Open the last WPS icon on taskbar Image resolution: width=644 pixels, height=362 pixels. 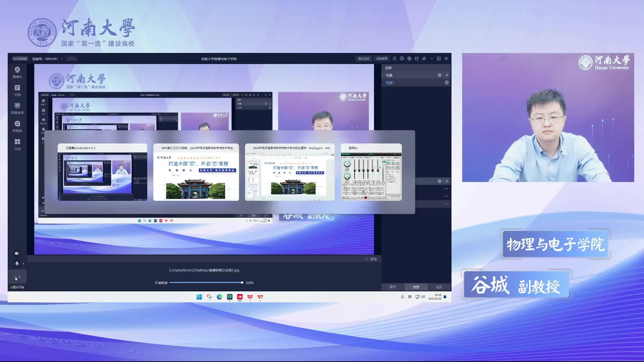pyautogui.click(x=260, y=297)
